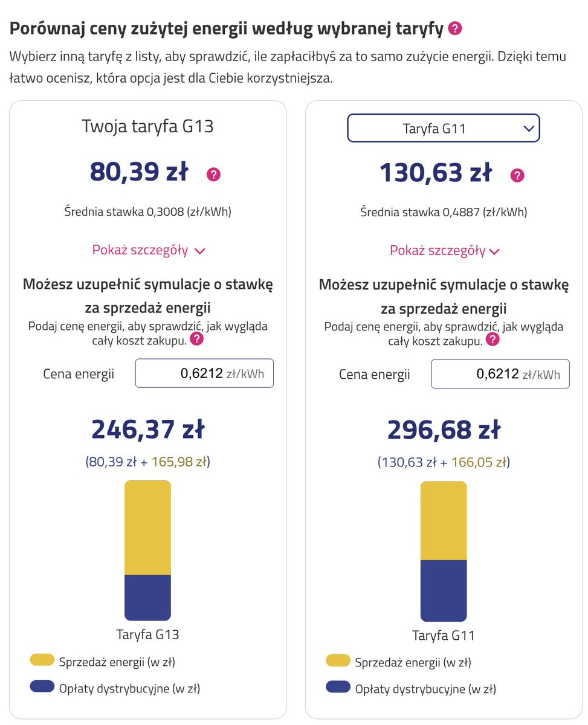Click help icon beside 130,63 zł amount
588x725 pixels.
(x=517, y=176)
